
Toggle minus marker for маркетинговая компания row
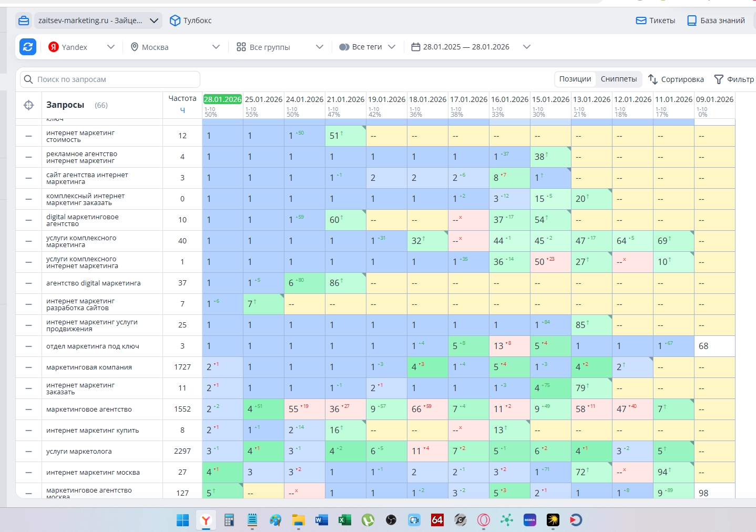point(29,367)
